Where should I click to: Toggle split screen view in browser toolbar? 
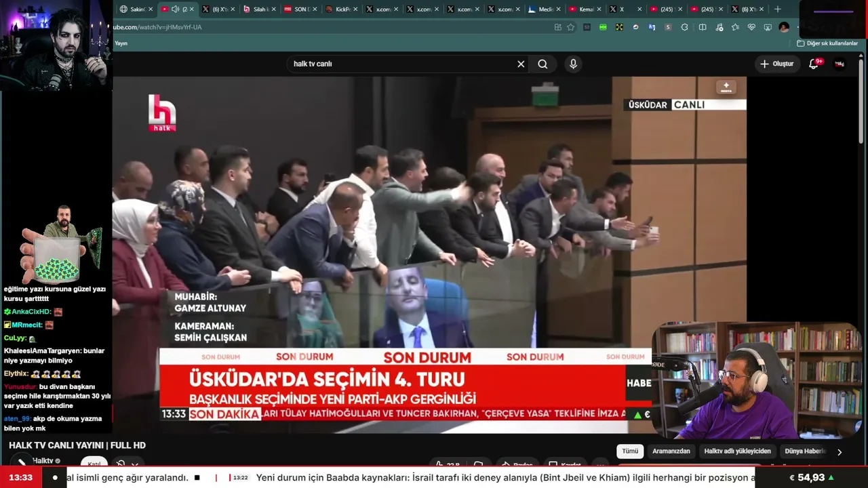pyautogui.click(x=703, y=27)
